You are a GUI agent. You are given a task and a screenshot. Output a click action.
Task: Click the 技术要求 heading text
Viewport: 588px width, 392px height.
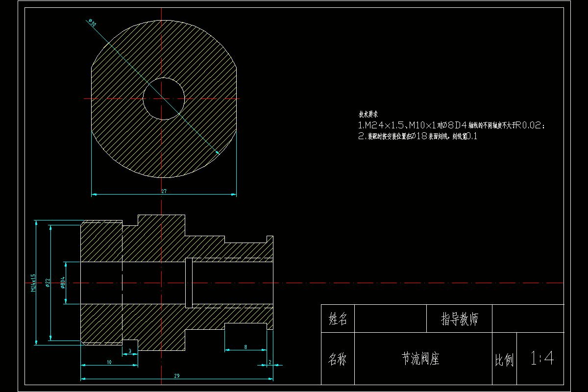pos(368,115)
